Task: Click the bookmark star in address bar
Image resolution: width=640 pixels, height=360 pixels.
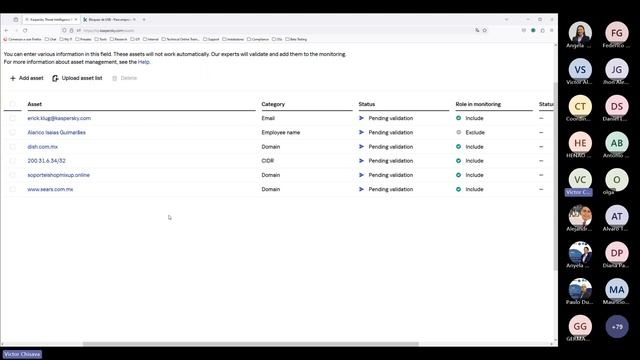Action: [x=484, y=30]
